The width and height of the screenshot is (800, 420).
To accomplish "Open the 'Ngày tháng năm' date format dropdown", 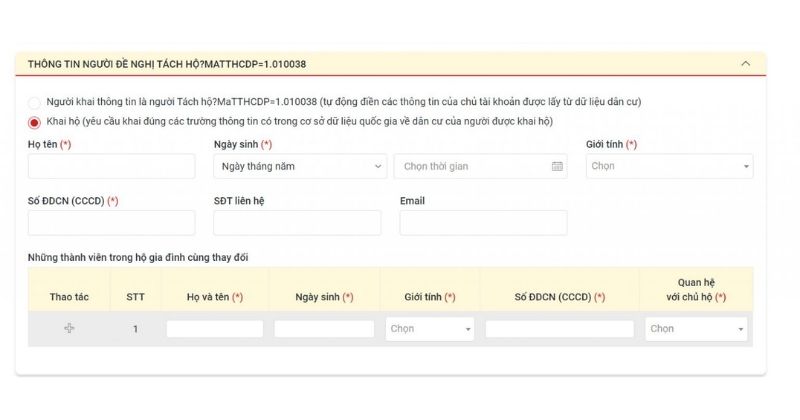I will [x=300, y=166].
